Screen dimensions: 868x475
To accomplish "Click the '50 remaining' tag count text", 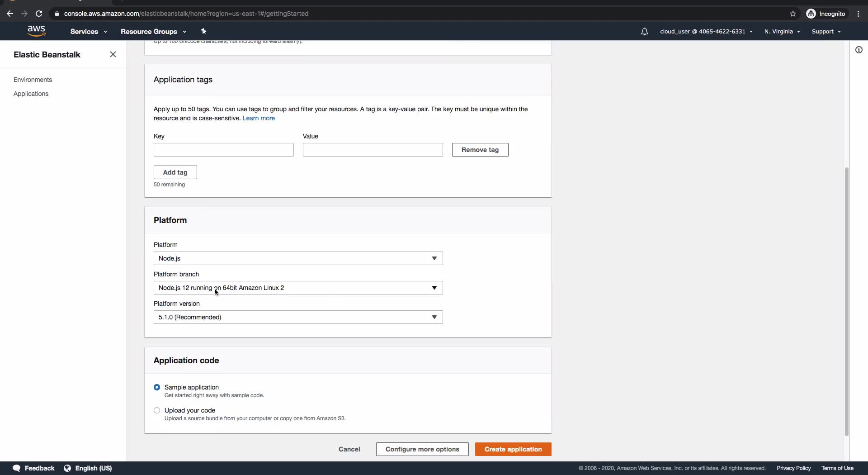I will [169, 185].
